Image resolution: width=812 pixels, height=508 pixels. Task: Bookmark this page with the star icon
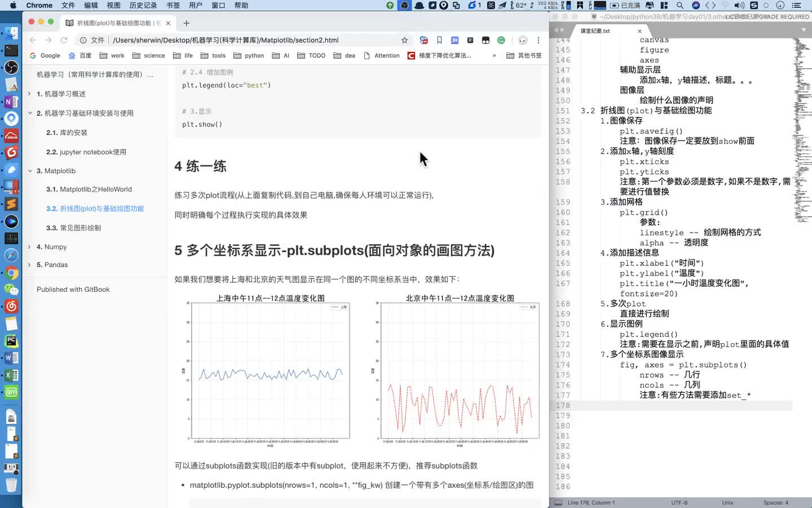coord(404,40)
